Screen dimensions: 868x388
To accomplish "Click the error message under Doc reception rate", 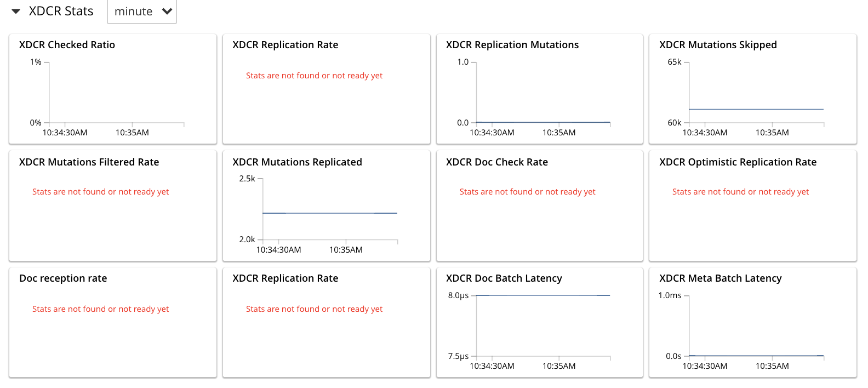I will (x=100, y=309).
